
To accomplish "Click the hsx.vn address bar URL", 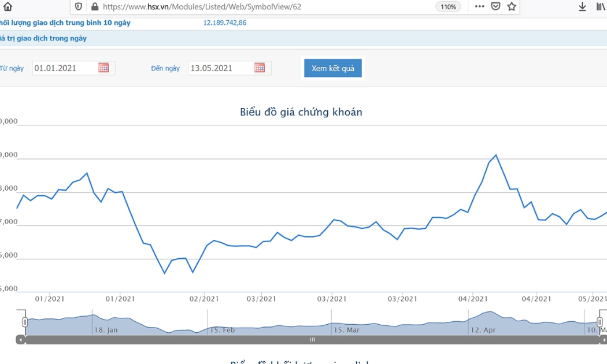I will [x=202, y=6].
